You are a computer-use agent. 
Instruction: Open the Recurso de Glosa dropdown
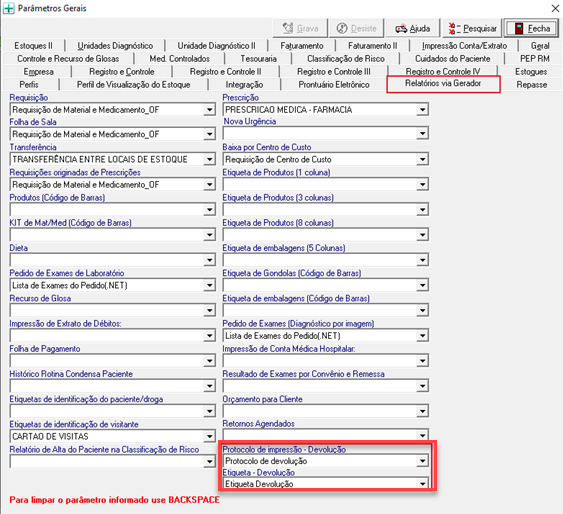pos(209,310)
